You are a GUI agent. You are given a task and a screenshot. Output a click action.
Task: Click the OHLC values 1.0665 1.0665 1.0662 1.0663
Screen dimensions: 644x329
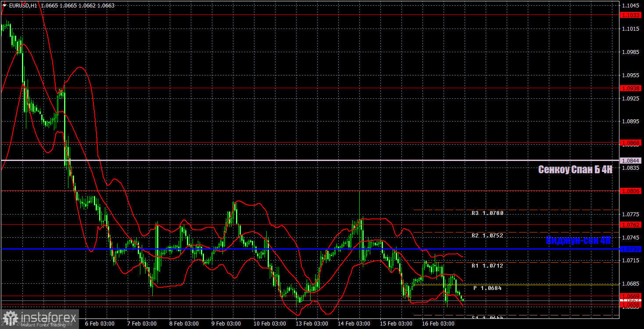(x=77, y=6)
